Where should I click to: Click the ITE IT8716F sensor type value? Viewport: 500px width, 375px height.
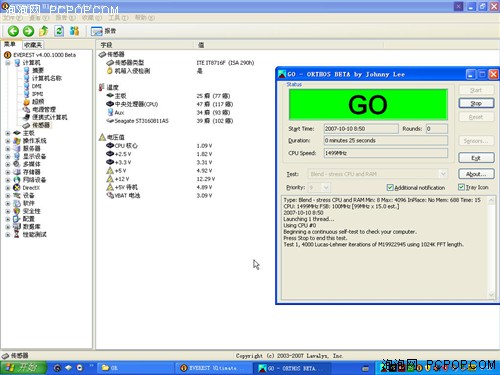[x=225, y=63]
